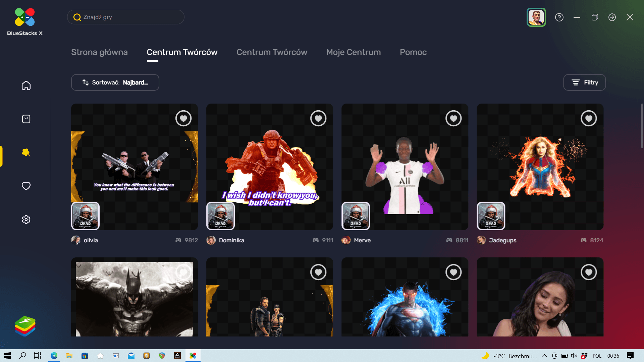The image size is (644, 362).
Task: Like Jadegups' Captain Marvel mod
Action: [x=589, y=118]
